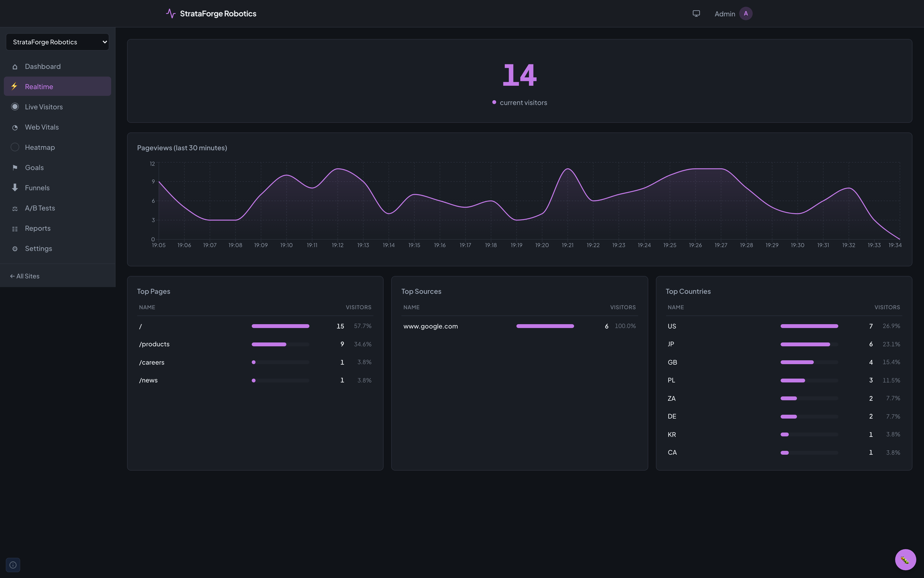924x578 pixels.
Task: Click the progress bar for www.google.com
Action: point(545,326)
